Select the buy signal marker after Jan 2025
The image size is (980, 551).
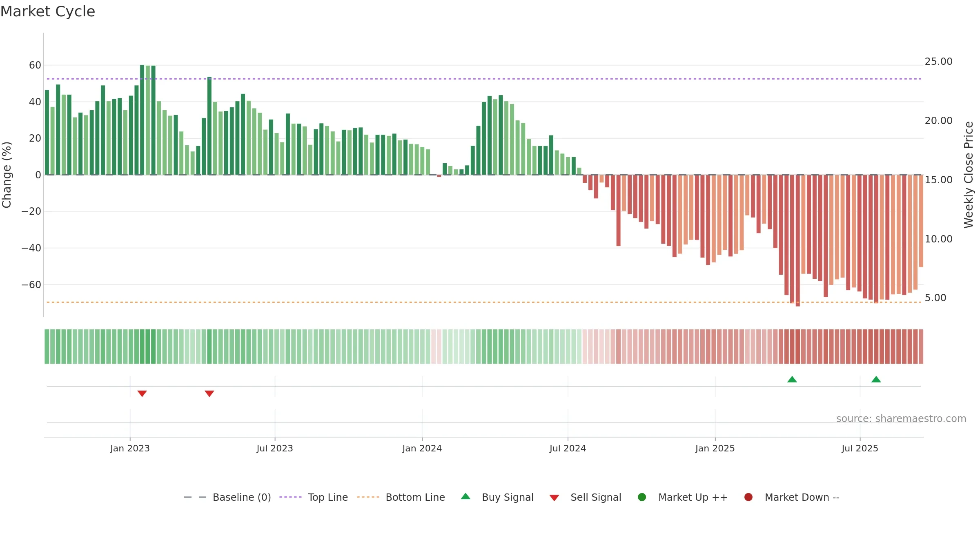pos(792,379)
